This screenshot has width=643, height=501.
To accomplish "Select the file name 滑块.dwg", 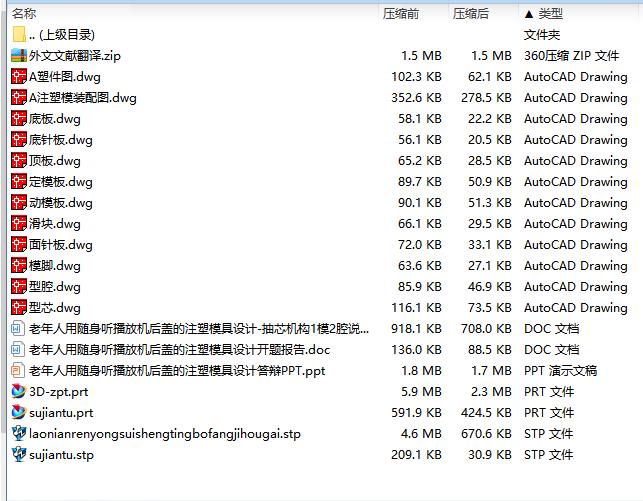I will [55, 224].
